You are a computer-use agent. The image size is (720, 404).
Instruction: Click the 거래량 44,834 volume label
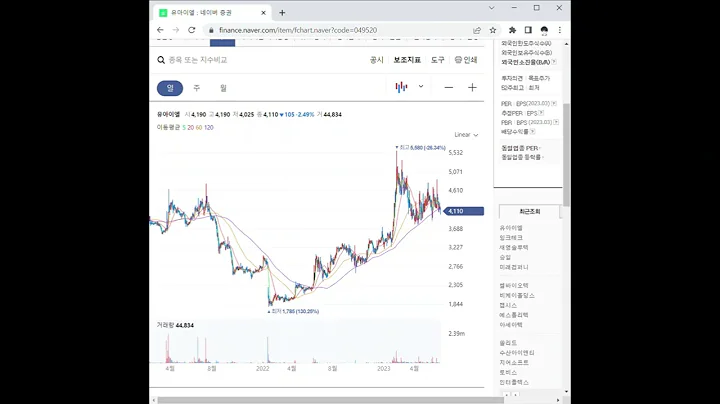(x=175, y=325)
